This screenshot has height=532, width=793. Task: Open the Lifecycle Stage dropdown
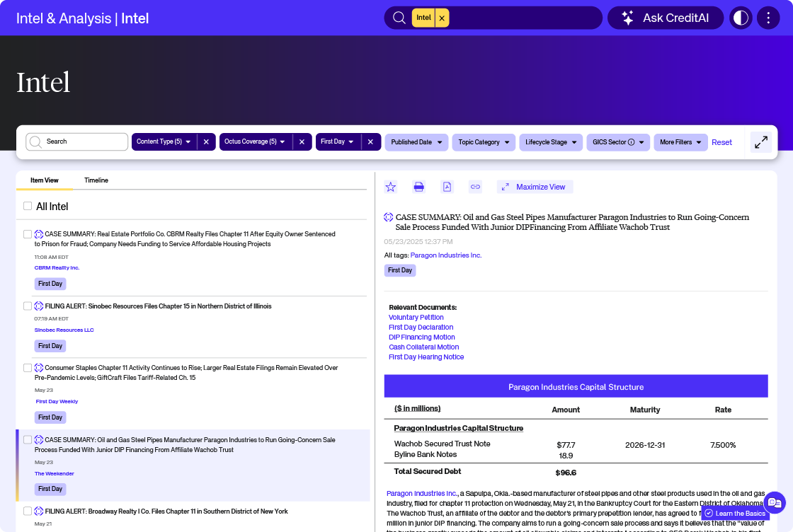[551, 142]
